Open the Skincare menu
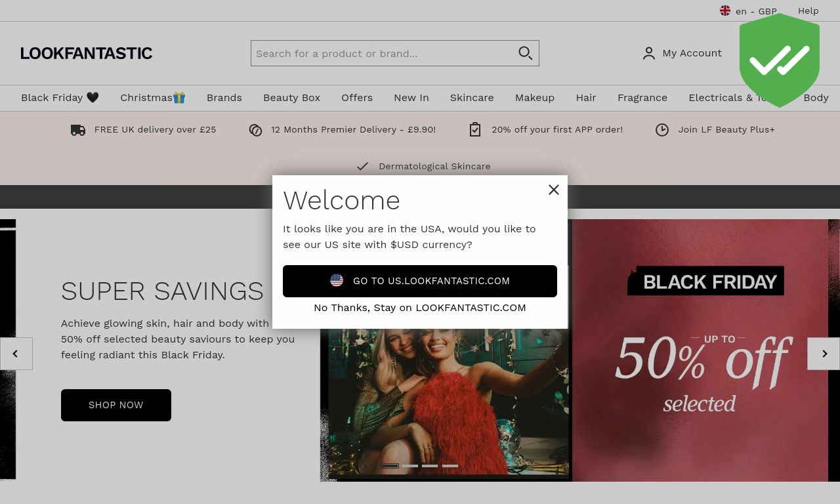Viewport: 840px width, 504px height. pos(472,98)
